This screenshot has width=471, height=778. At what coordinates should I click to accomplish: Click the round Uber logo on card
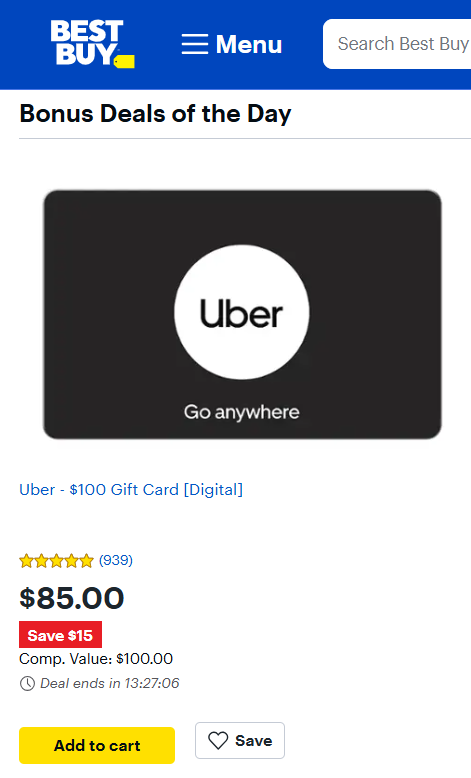click(242, 312)
